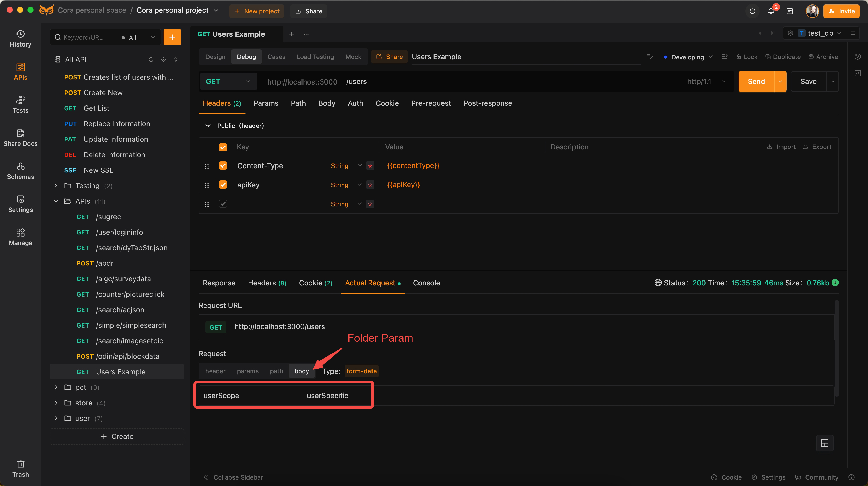This screenshot has width=868, height=486.
Task: Click the icon left of the Lock button
Action: [x=724, y=57]
